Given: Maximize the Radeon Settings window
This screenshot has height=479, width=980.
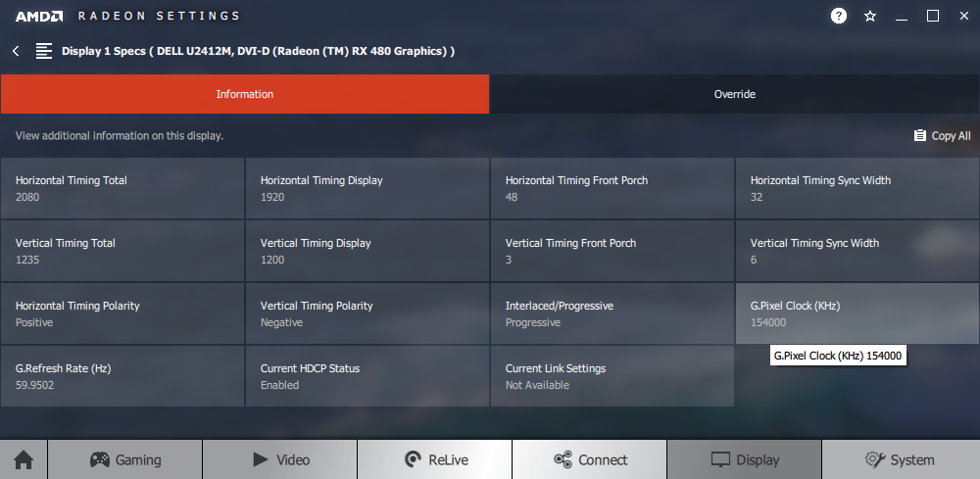Looking at the screenshot, I should pos(933,17).
